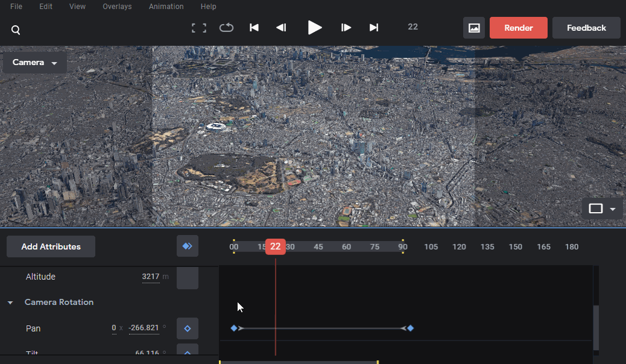Play the animation
The height and width of the screenshot is (364, 626).
pos(315,28)
